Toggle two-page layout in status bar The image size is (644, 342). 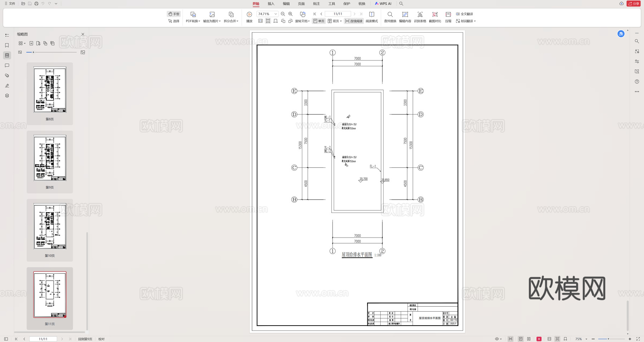[529, 339]
